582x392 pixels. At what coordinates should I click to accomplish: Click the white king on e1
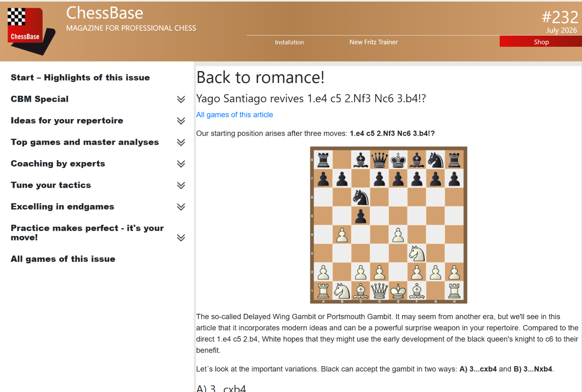click(398, 291)
